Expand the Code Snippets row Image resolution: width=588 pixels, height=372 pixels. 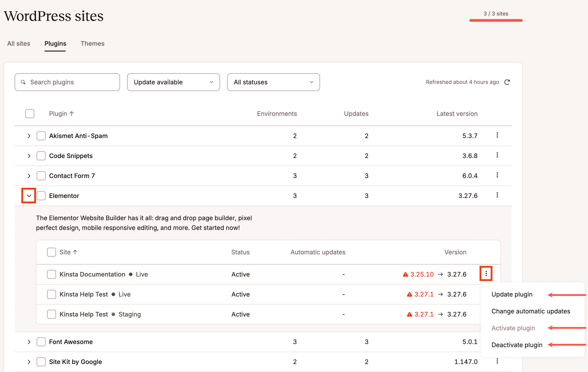pyautogui.click(x=29, y=156)
